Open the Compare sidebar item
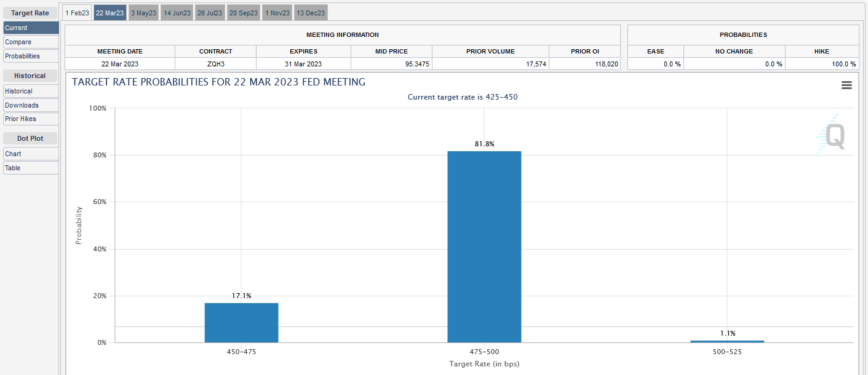The image size is (868, 375). 31,42
